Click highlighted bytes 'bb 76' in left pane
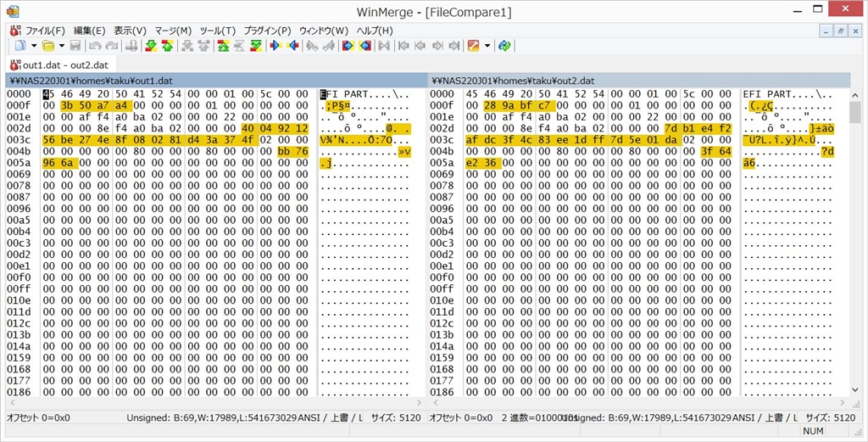The width and height of the screenshot is (868, 442). click(x=293, y=151)
